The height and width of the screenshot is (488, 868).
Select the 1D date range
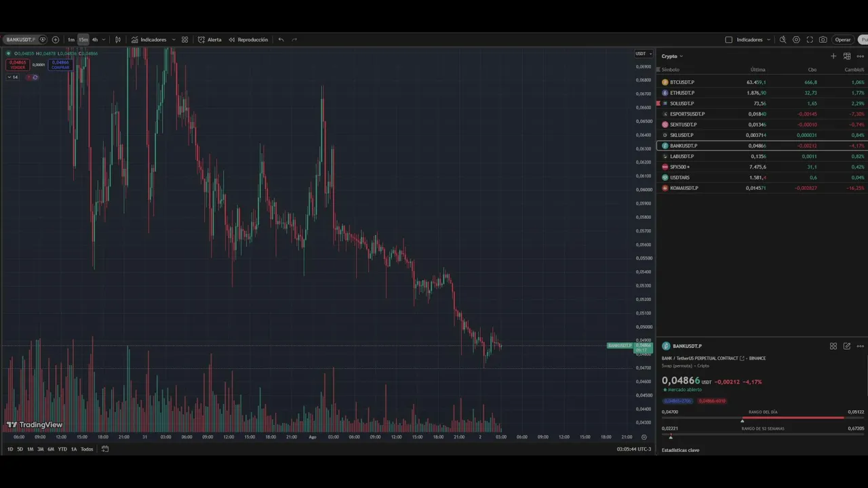(x=10, y=449)
